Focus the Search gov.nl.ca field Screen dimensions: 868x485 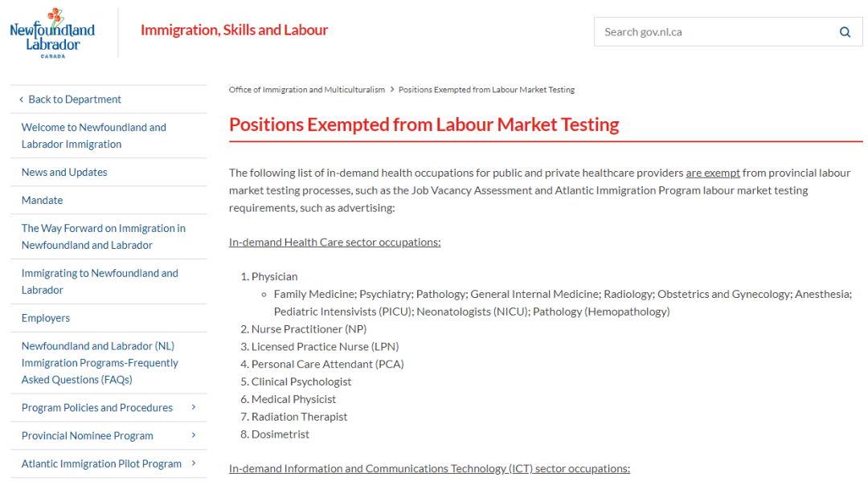[716, 32]
